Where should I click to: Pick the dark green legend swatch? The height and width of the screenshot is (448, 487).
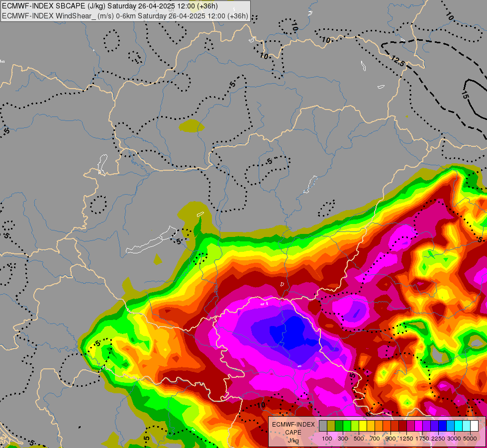pyautogui.click(x=339, y=426)
